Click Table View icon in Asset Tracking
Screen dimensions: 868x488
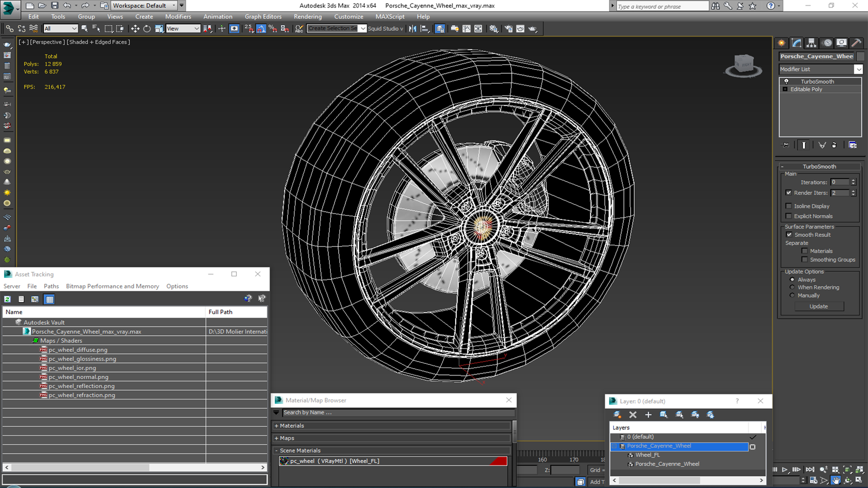(x=49, y=299)
